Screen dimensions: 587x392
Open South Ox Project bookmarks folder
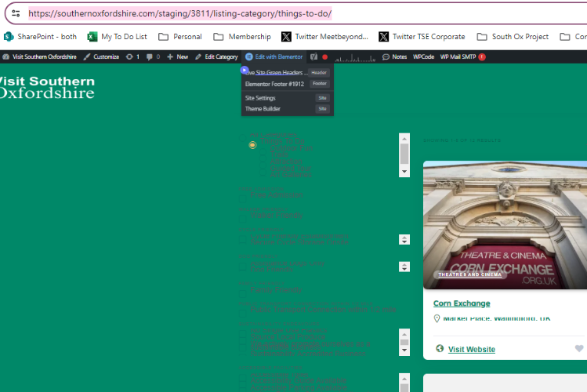(513, 37)
